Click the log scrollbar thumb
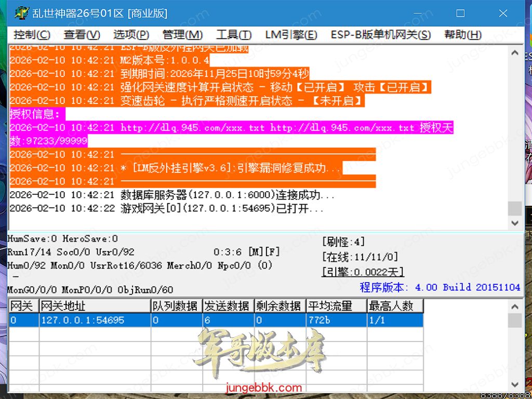532x399 pixels. click(514, 208)
